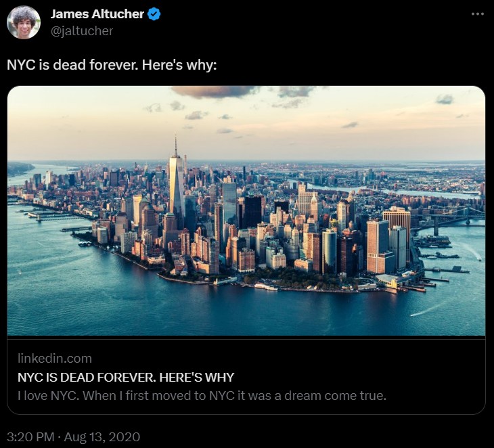Open the three-dot more options menu

[478, 14]
